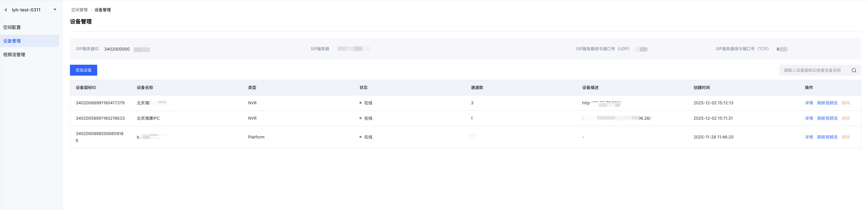The height and width of the screenshot is (210, 868).
Task: Click 删除 for 北京海康IPC
Action: pyautogui.click(x=845, y=118)
